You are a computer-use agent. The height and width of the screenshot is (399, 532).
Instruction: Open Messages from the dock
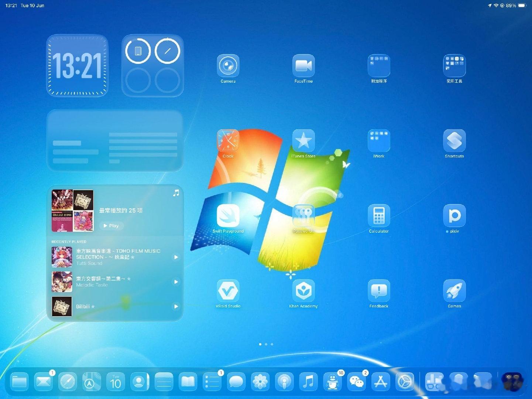tap(236, 382)
